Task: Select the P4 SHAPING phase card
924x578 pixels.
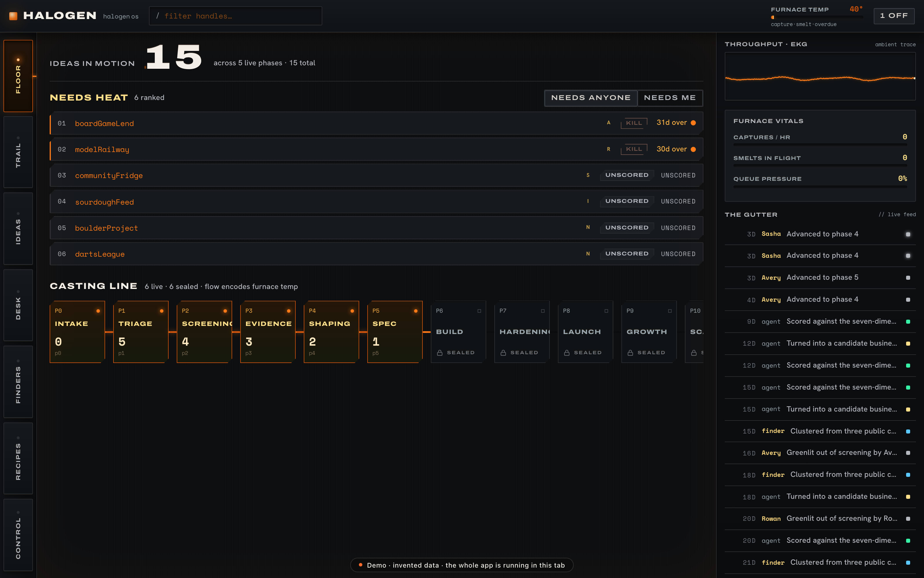Action: click(331, 332)
